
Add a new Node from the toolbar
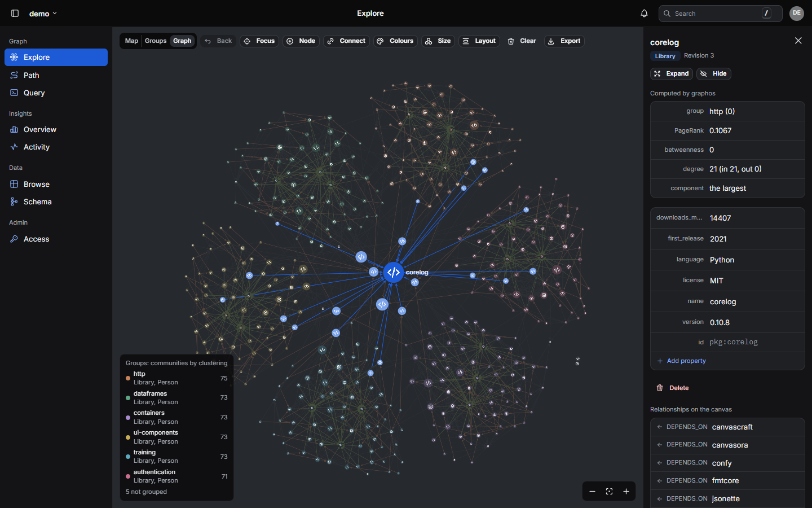click(x=301, y=41)
